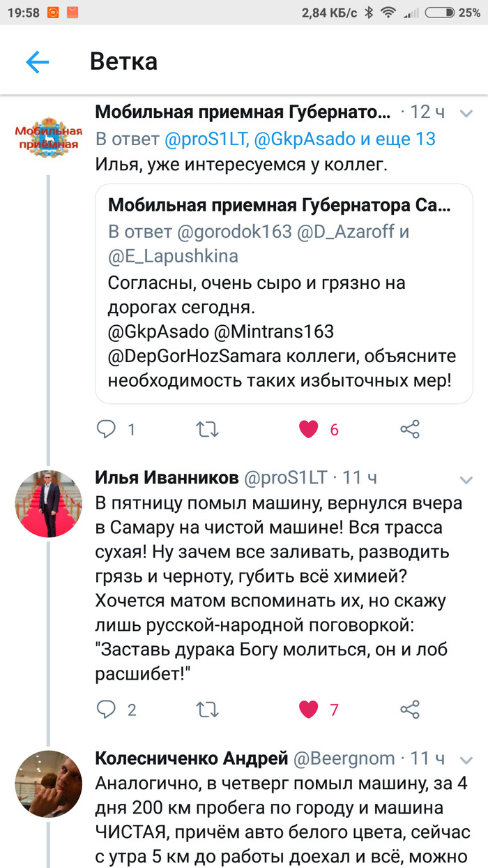Expand the menu chevron on Илья Иванников's tweet
The width and height of the screenshot is (488, 868).
(466, 479)
